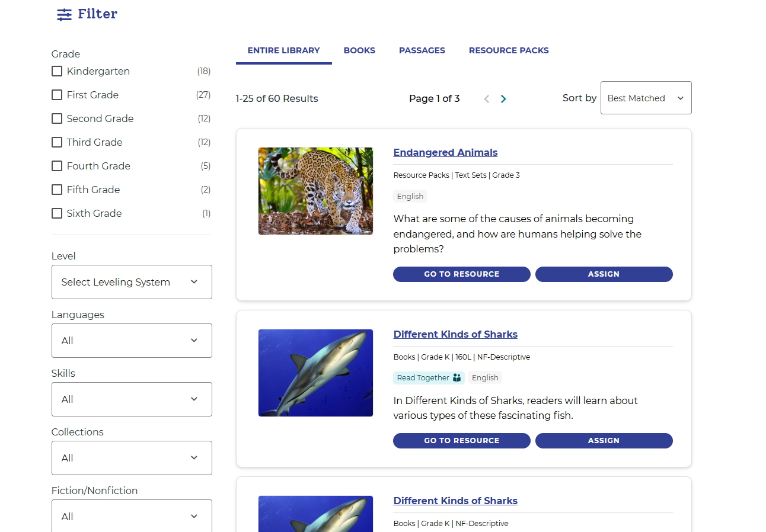Viewport: 766px width, 532px height.
Task: Toggle the Fifth Grade filter
Action: (57, 190)
